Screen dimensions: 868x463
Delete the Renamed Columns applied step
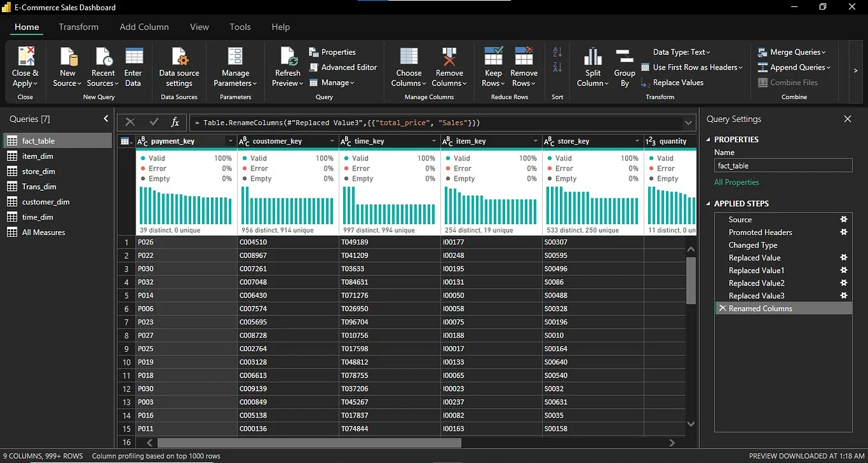(x=722, y=308)
